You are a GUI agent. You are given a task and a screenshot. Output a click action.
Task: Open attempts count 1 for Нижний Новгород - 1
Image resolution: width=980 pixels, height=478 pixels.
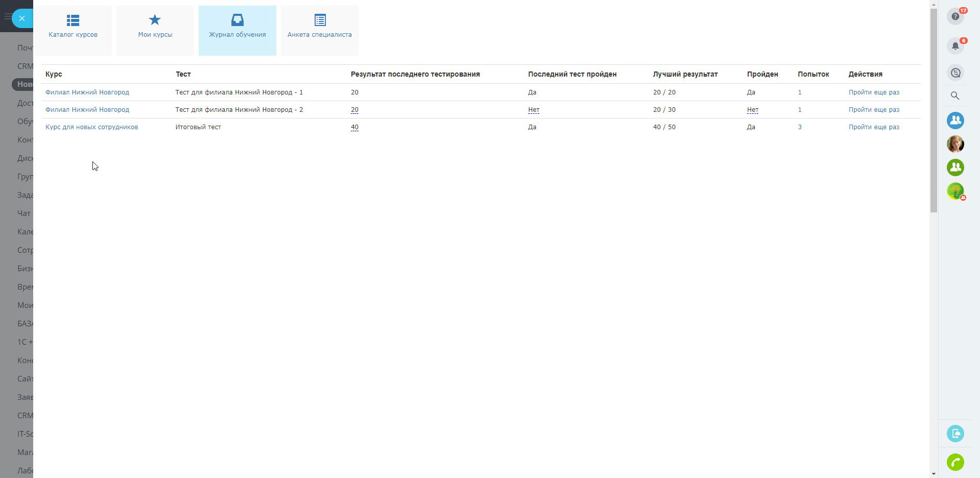tap(800, 92)
